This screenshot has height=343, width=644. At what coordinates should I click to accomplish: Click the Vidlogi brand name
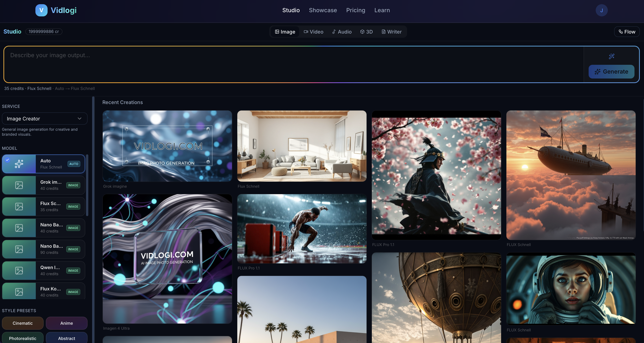pyautogui.click(x=64, y=10)
